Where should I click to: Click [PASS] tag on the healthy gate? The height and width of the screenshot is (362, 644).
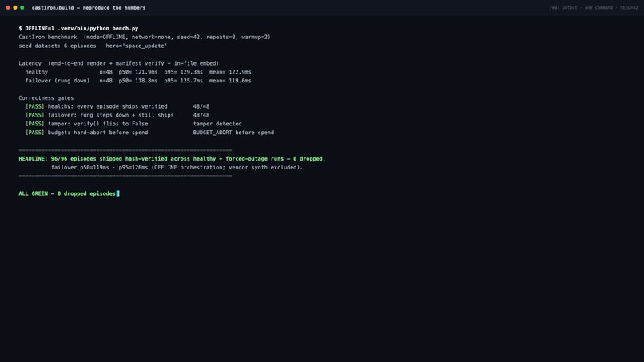35,106
